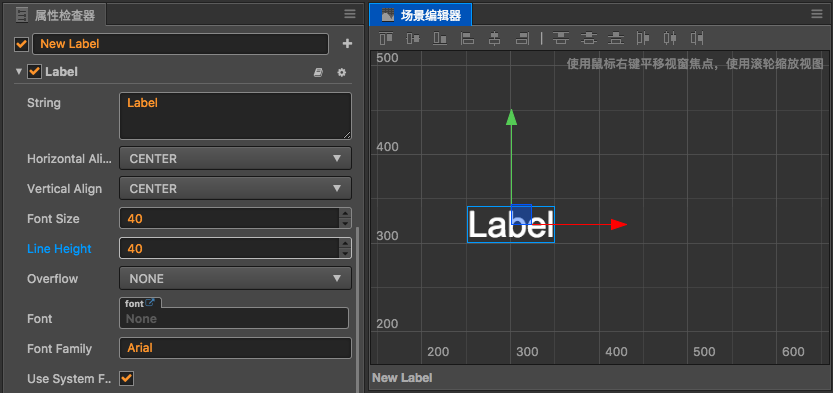Select the 场景编辑器 tab
The width and height of the screenshot is (833, 393).
tap(420, 14)
